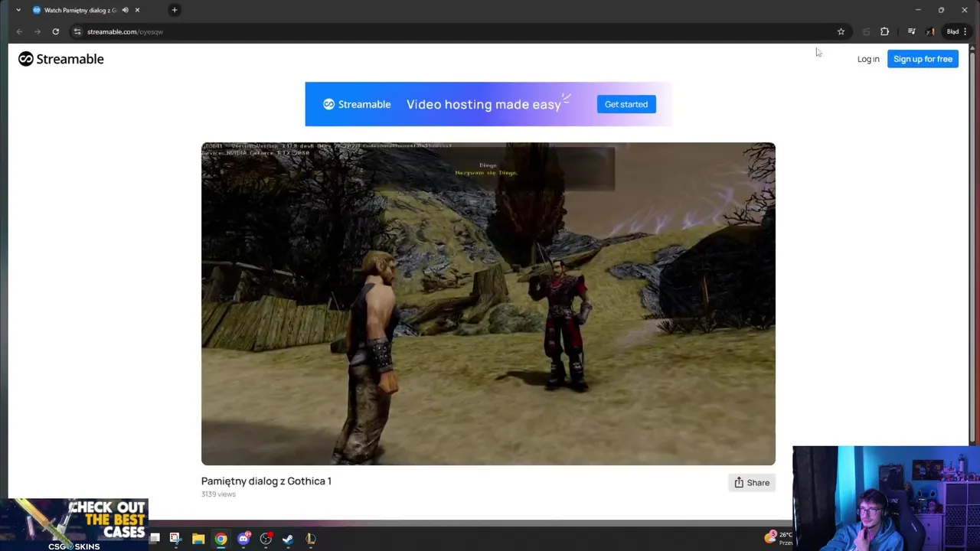Image resolution: width=980 pixels, height=551 pixels.
Task: Mute the tab via the speaker icon
Action: [x=125, y=10]
